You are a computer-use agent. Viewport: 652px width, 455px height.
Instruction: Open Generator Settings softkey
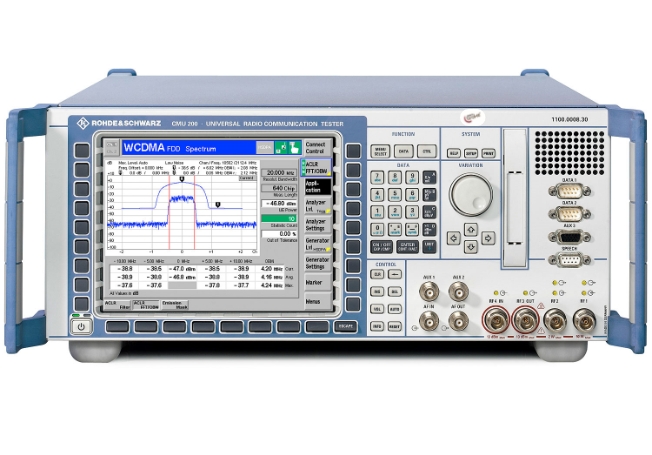pyautogui.click(x=316, y=263)
